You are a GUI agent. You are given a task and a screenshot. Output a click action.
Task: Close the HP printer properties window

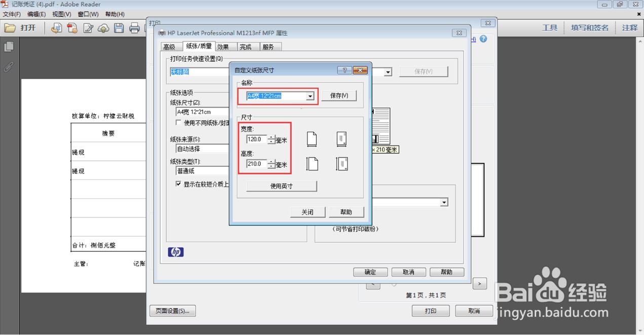pos(459,33)
